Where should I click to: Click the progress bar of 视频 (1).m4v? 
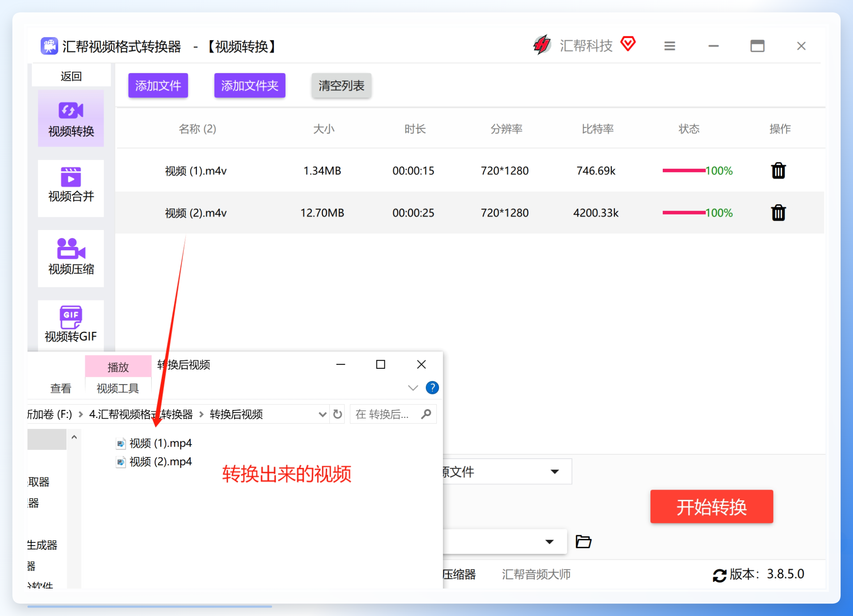684,171
